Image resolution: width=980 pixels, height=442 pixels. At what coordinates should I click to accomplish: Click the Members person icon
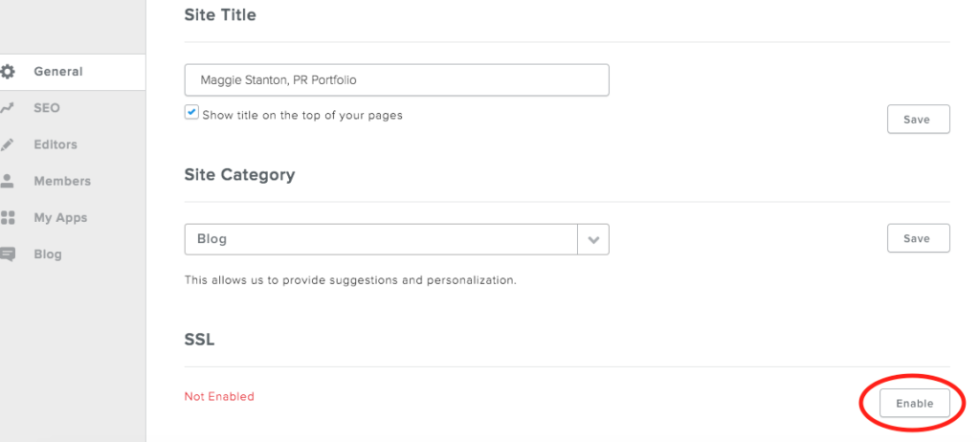pos(7,182)
